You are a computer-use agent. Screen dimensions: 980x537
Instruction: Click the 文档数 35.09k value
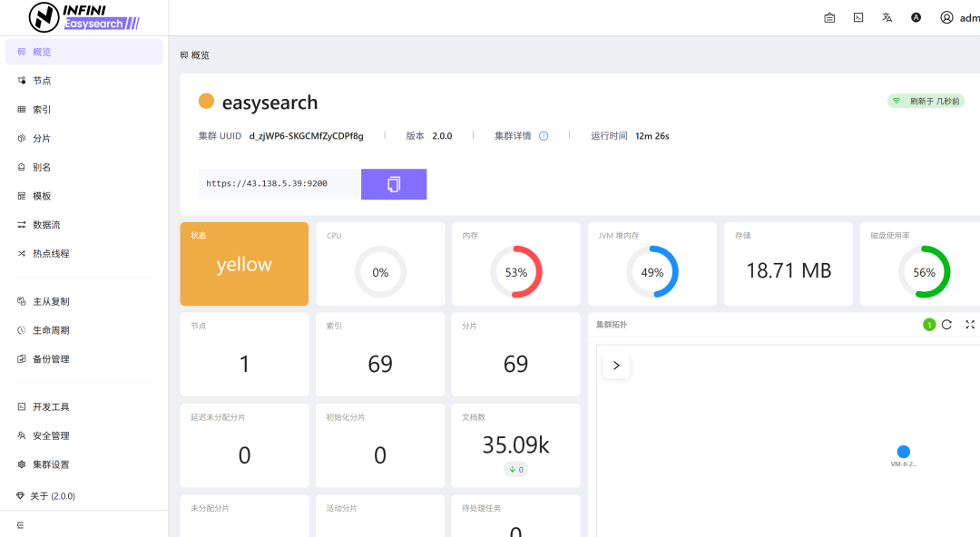pos(515,445)
